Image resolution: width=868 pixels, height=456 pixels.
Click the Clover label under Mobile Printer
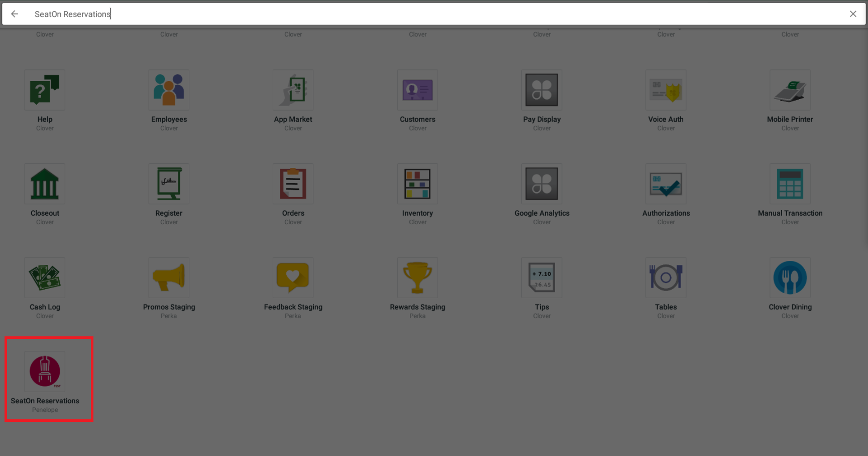790,128
